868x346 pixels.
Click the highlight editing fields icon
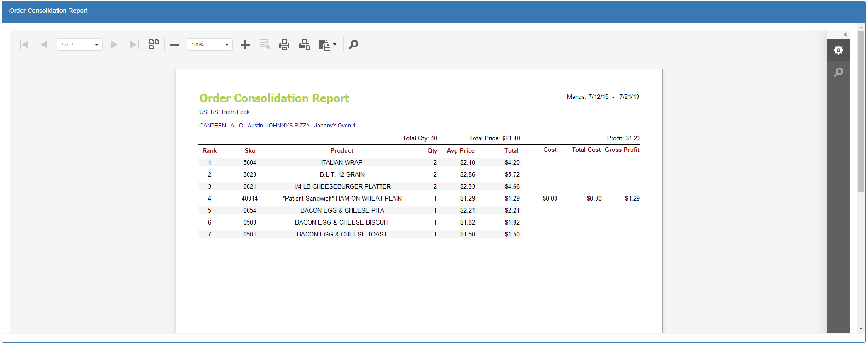click(x=265, y=45)
